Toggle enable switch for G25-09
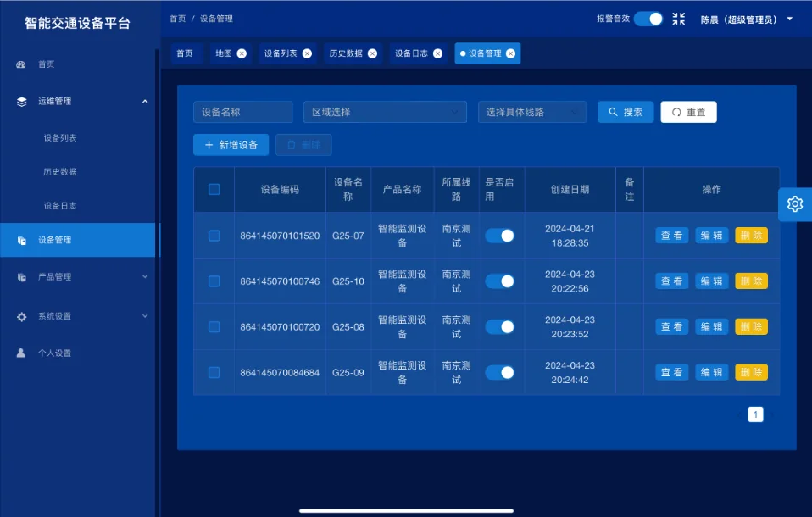812x517 pixels. [x=500, y=372]
